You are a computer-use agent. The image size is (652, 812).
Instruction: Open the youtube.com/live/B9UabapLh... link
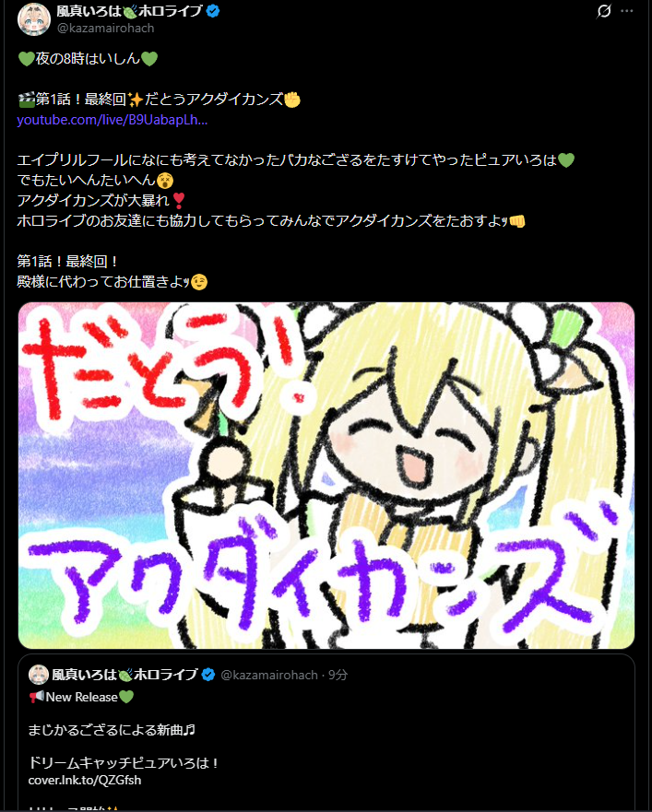pos(113,120)
